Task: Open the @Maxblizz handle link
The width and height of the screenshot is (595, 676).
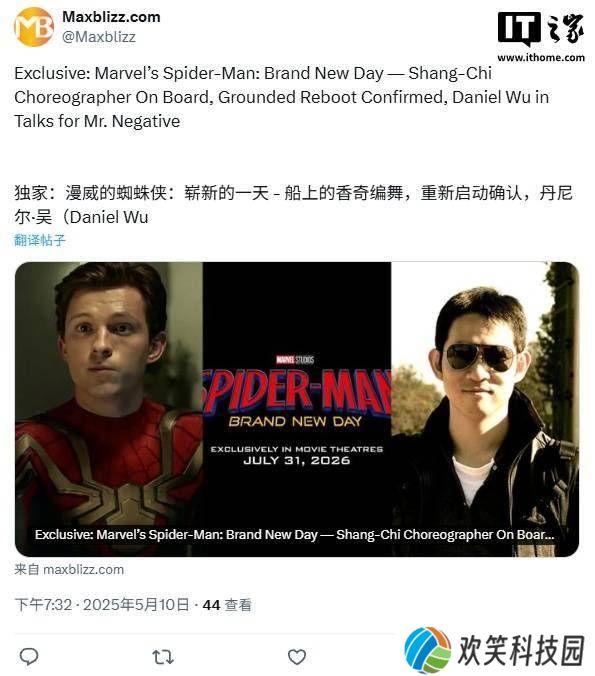Action: tap(99, 37)
